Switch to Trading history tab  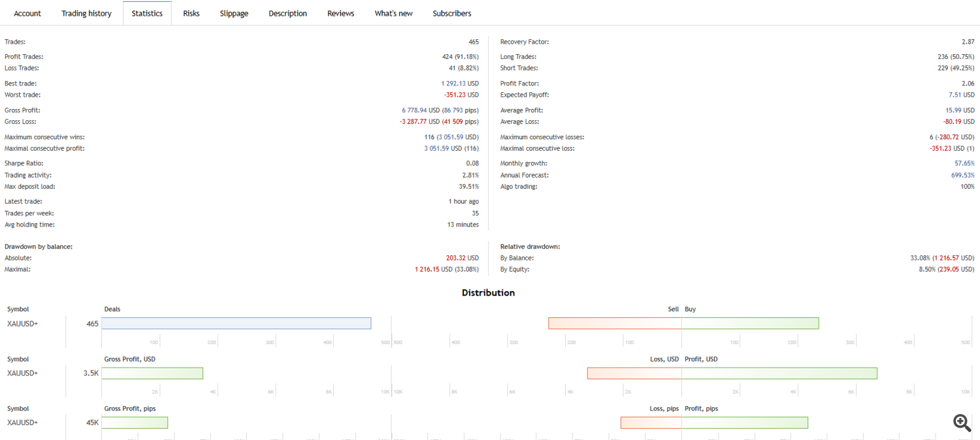click(x=86, y=13)
